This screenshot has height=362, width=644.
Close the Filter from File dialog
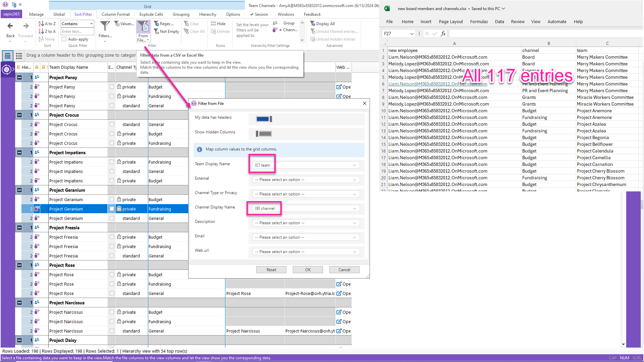click(x=365, y=104)
